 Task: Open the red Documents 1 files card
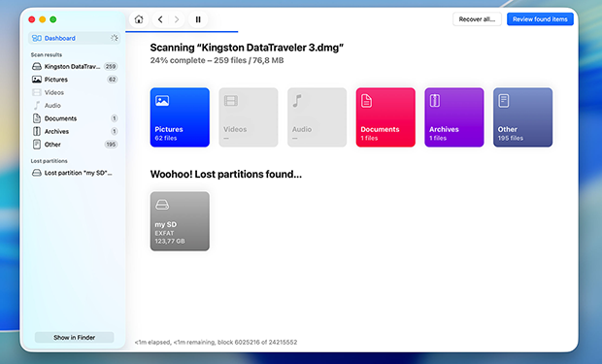(385, 117)
